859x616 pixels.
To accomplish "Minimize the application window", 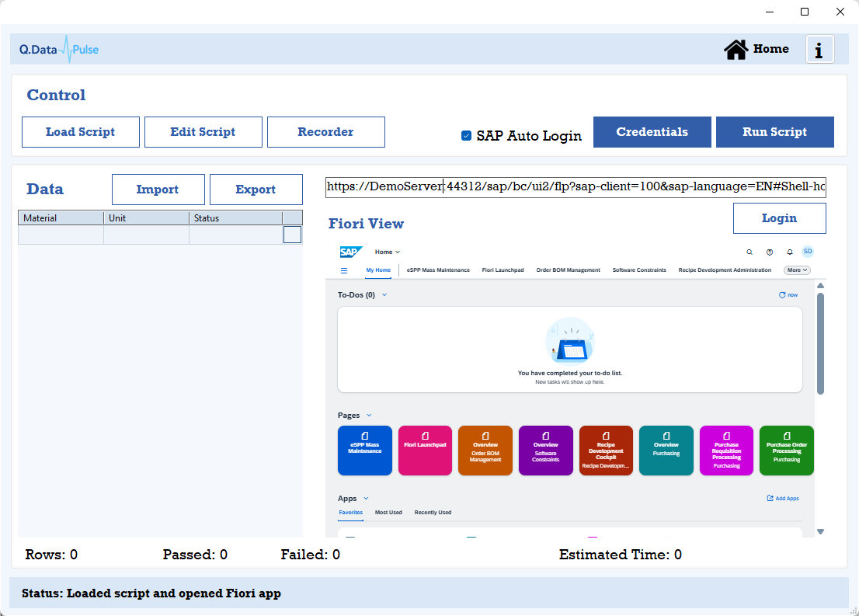I will [x=770, y=12].
